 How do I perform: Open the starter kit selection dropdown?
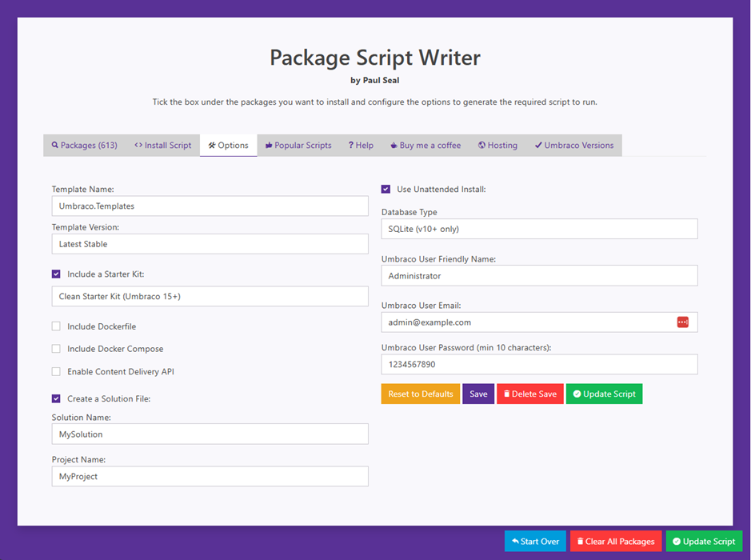[x=210, y=296]
